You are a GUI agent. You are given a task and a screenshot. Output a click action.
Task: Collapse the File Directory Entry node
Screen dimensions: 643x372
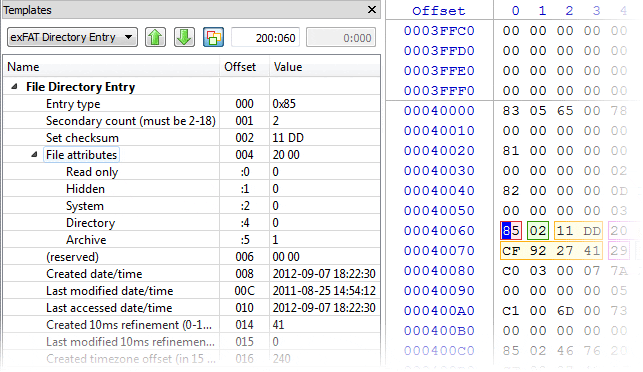[x=14, y=87]
